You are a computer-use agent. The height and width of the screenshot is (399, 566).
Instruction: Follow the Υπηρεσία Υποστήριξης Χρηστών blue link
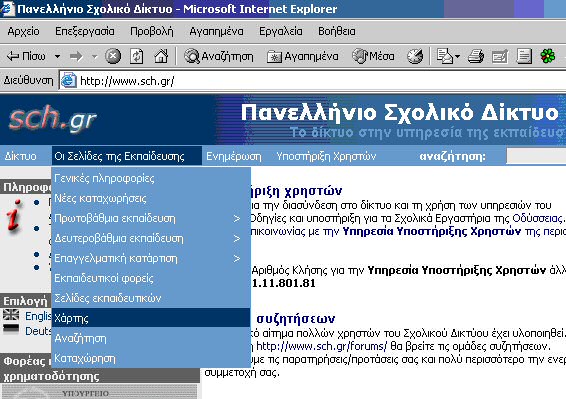[432, 231]
